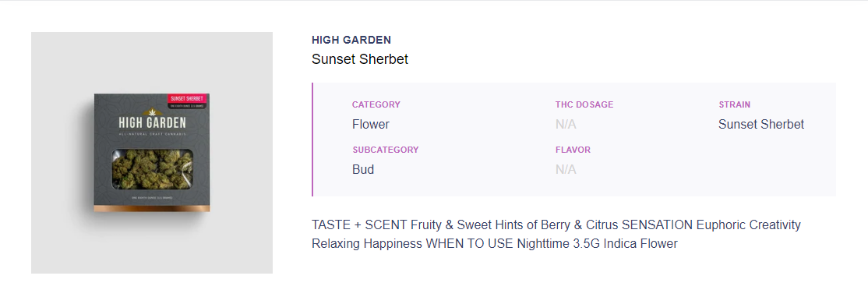This screenshot has width=868, height=304.
Task: Click the bud window on the package
Action: [x=152, y=168]
